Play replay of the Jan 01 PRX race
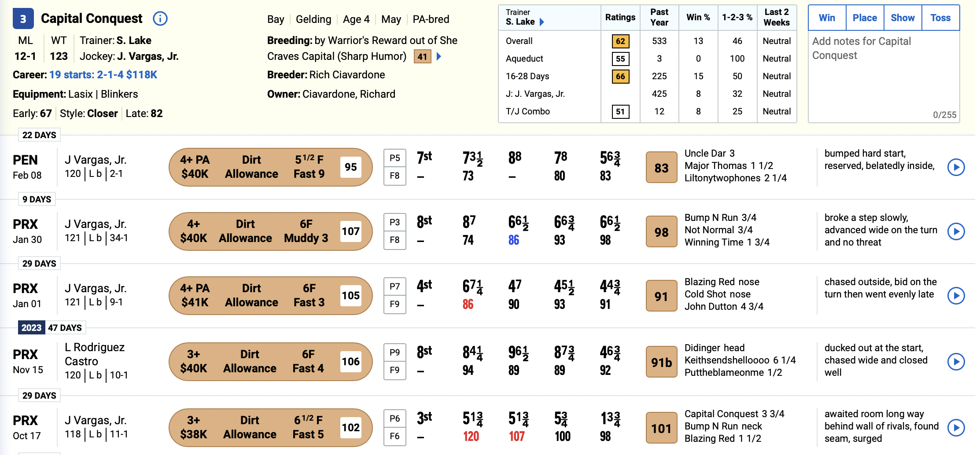Viewport: 980px width, 455px height. tap(956, 296)
